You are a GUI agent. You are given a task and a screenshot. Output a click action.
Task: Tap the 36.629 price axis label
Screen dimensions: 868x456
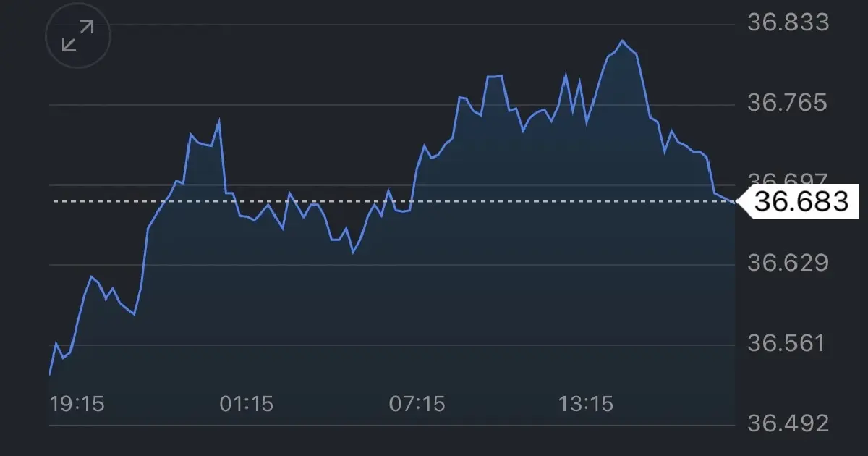coord(788,263)
